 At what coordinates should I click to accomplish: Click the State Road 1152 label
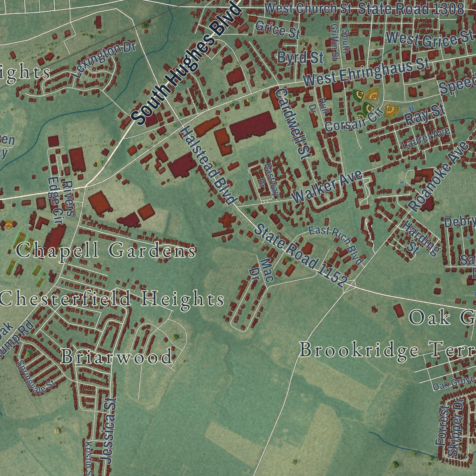(301, 256)
